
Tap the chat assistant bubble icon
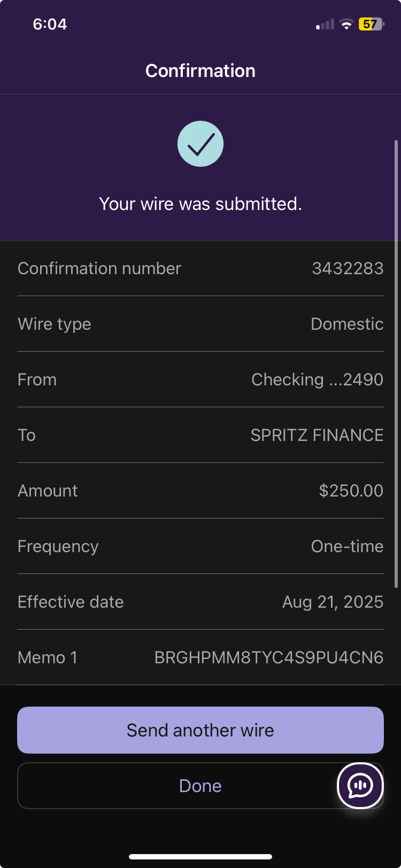point(360,785)
